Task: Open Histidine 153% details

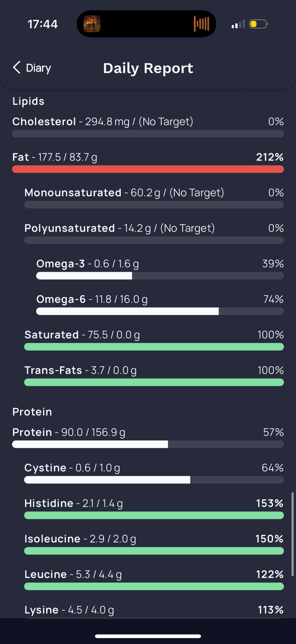Action: 154,508
